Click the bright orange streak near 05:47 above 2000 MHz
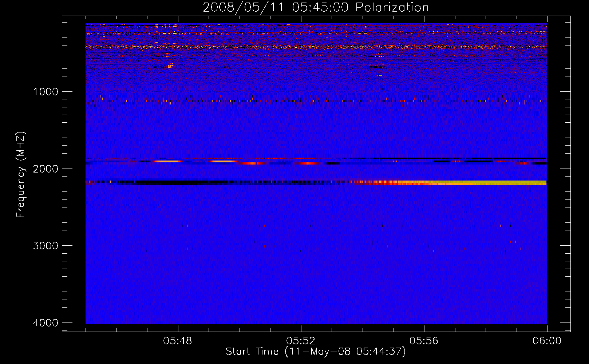This screenshot has height=364, width=589. 167,161
